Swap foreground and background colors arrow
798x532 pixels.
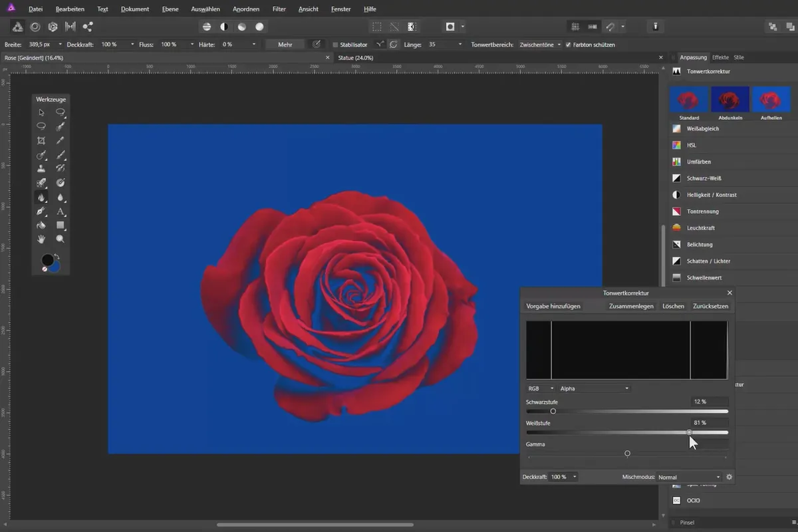click(x=57, y=256)
